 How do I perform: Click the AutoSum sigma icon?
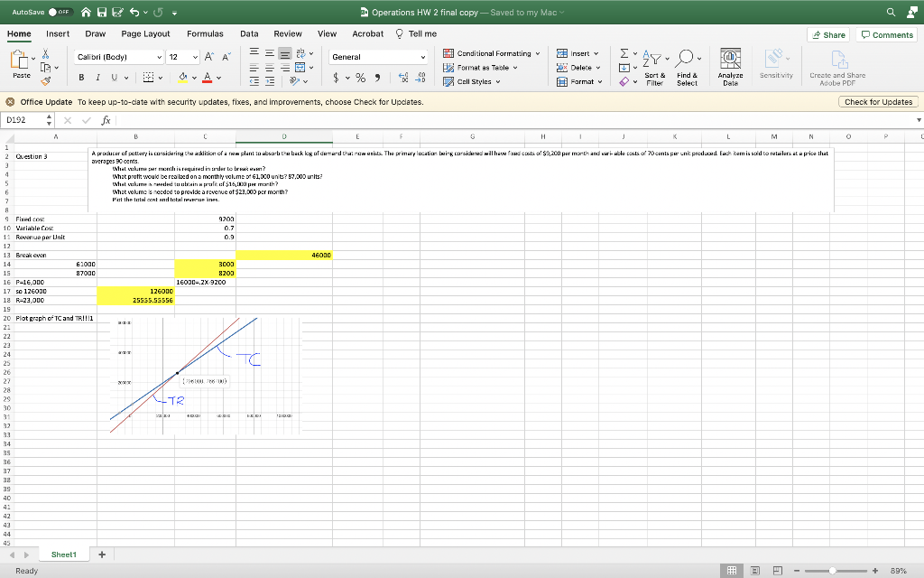[x=624, y=53]
